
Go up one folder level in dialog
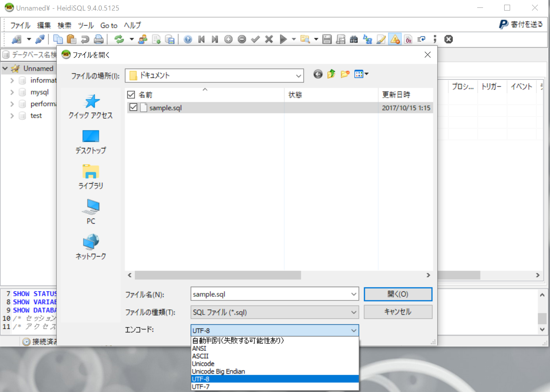pos(331,74)
